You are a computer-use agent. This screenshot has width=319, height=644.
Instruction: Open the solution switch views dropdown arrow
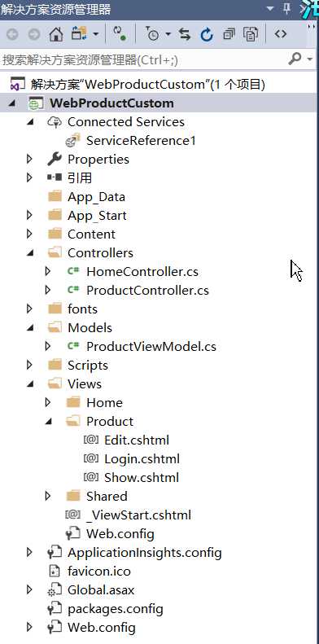coord(95,34)
